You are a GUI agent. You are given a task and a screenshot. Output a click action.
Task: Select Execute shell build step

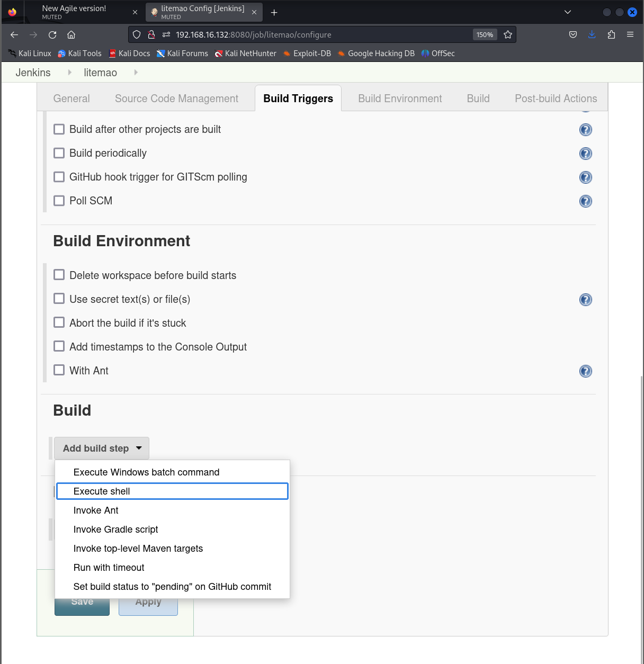point(173,491)
